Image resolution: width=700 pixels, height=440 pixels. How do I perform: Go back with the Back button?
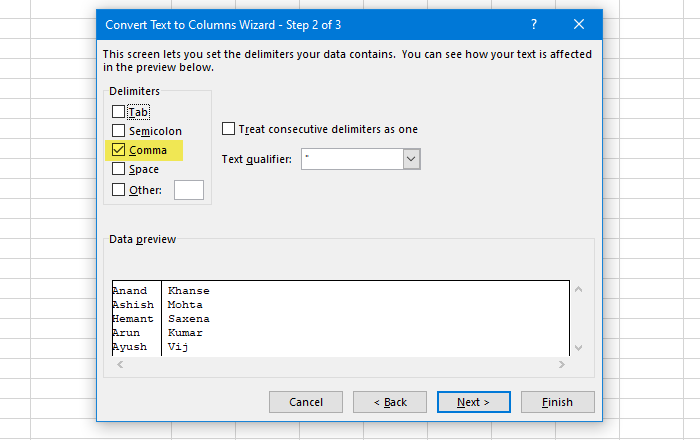tap(390, 402)
